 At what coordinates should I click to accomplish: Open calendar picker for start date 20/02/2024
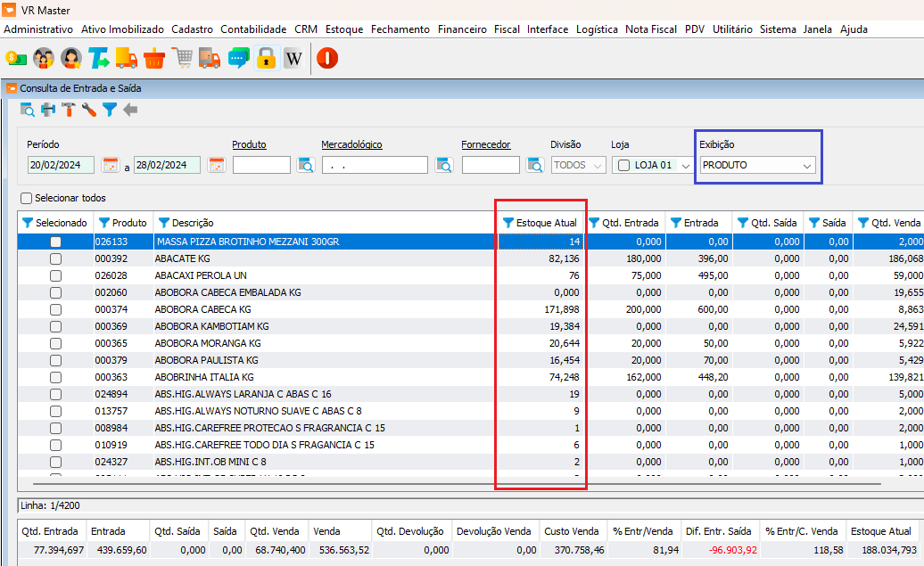click(x=111, y=165)
